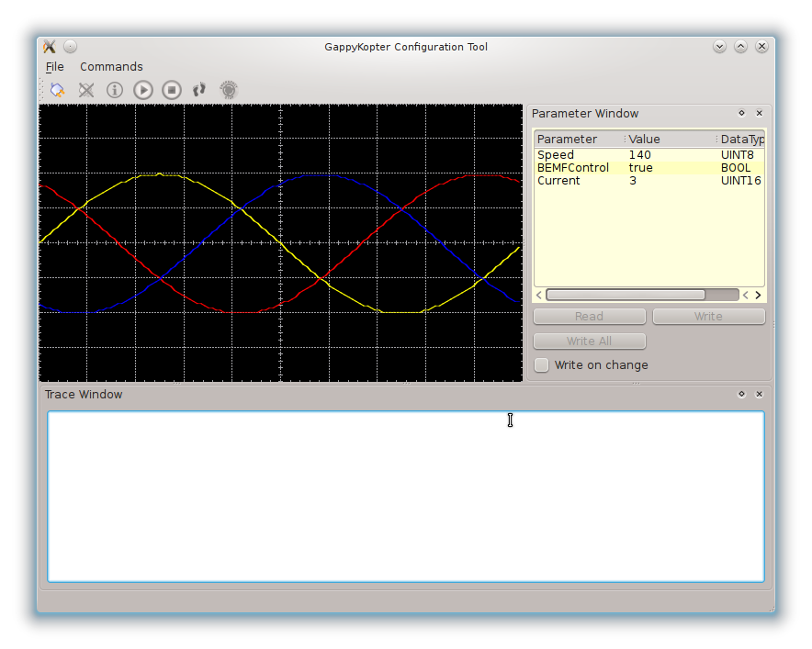Viewport: 812px width, 649px height.
Task: Click the UINT8 data type cell
Action: pos(738,155)
